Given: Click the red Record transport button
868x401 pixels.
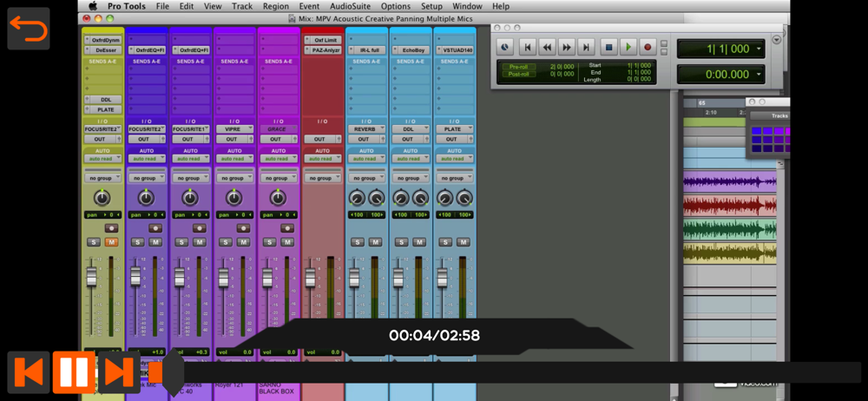Looking at the screenshot, I should click(x=648, y=47).
